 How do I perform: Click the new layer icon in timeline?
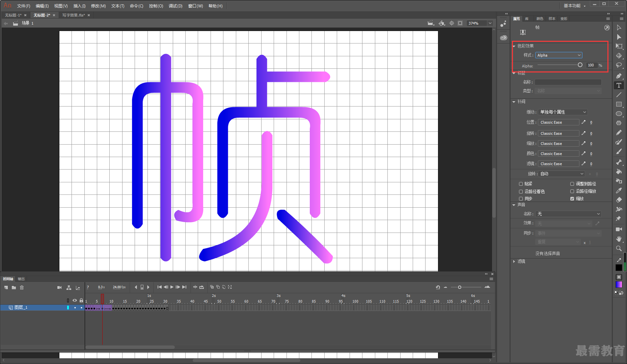tap(6, 287)
